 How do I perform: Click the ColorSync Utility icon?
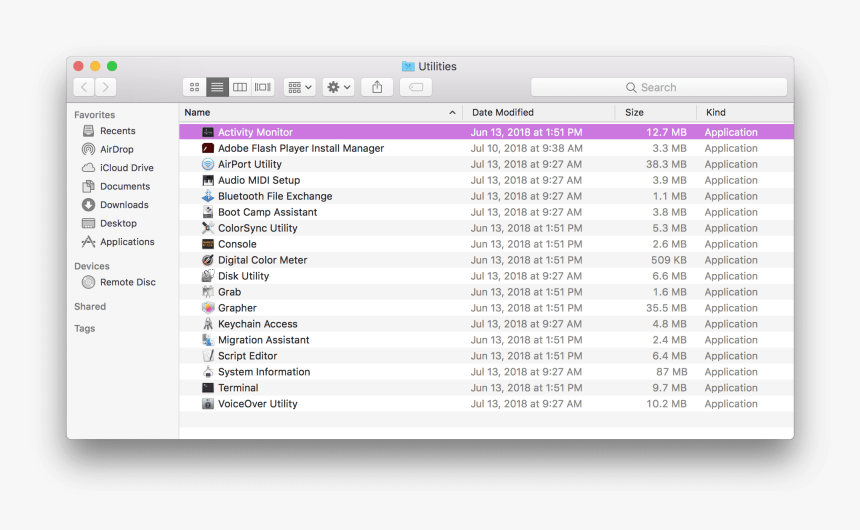coord(208,228)
